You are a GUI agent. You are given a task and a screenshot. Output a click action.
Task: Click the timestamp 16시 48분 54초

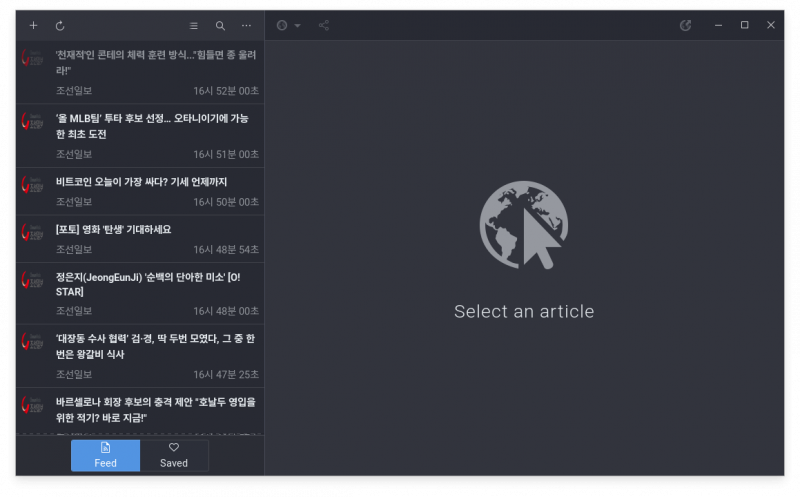(x=226, y=250)
